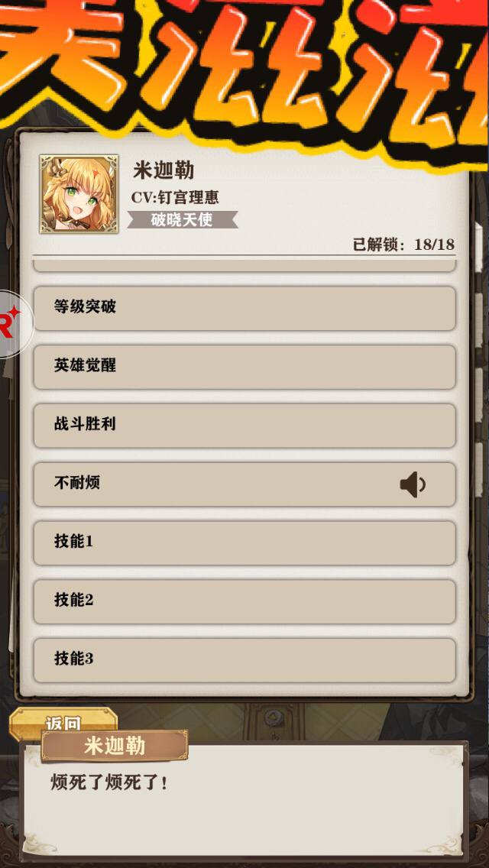This screenshot has height=868, width=489.
Task: Click the CV:钉宫理惠 voice actor label
Action: click(x=175, y=198)
